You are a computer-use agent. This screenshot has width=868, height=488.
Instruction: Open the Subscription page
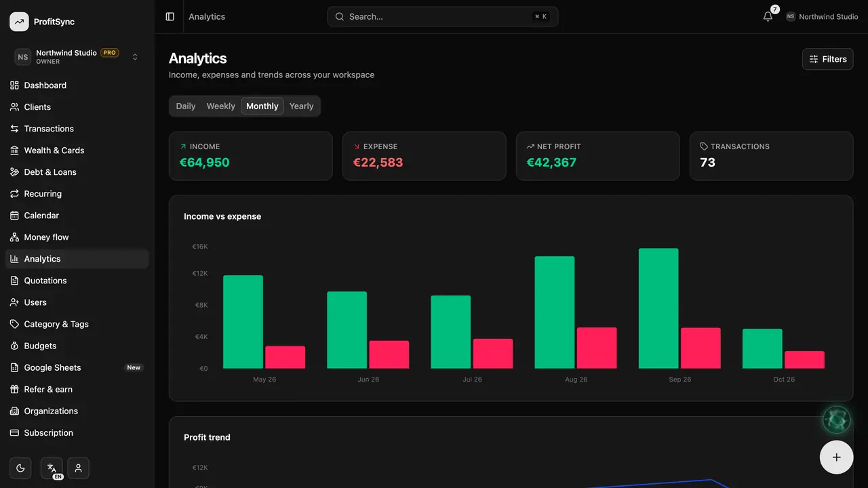coord(77,432)
